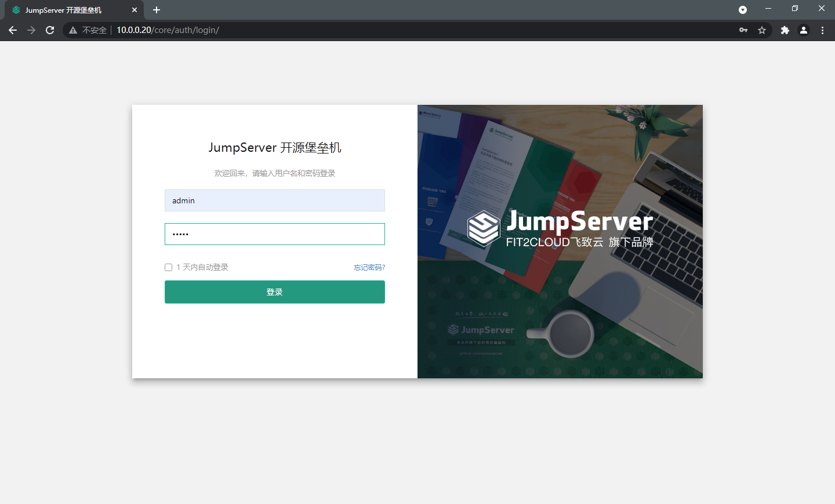Minimize the browser window
Viewport: 835px width, 504px height.
(768, 9)
